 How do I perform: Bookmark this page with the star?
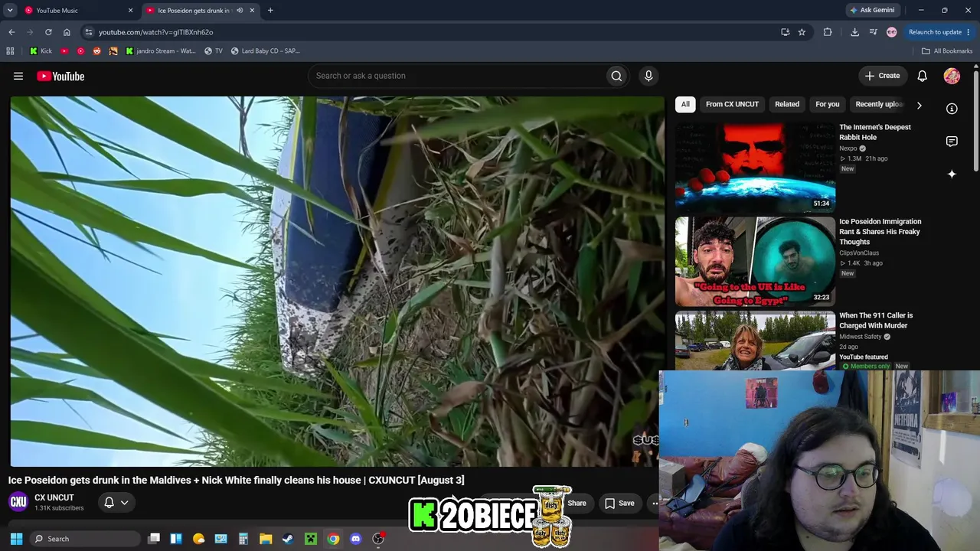click(802, 32)
